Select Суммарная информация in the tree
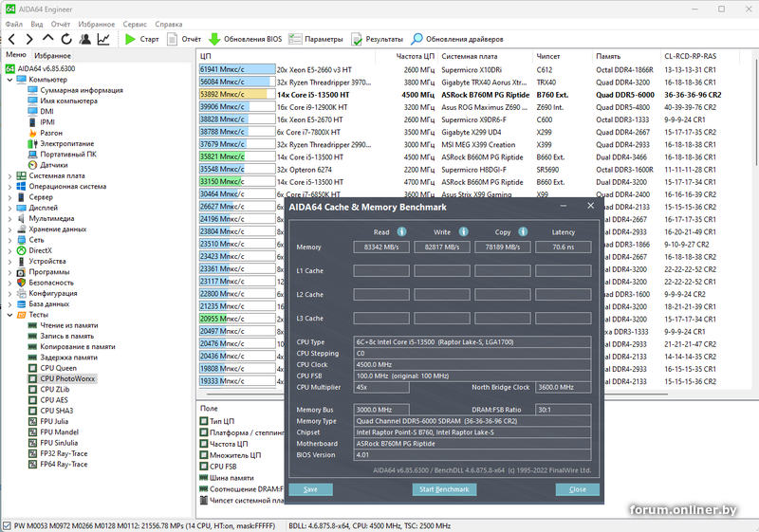759x532 pixels. pyautogui.click(x=82, y=90)
